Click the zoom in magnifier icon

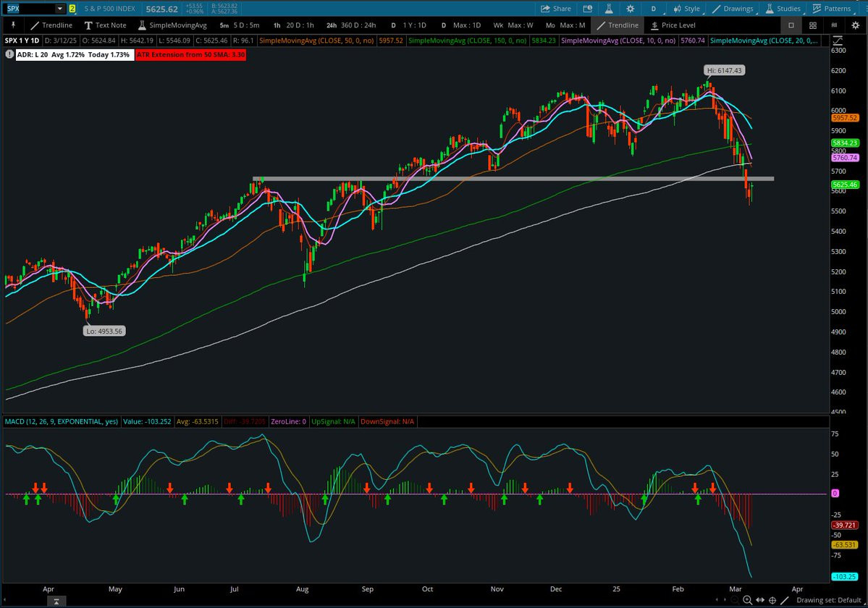point(747,600)
